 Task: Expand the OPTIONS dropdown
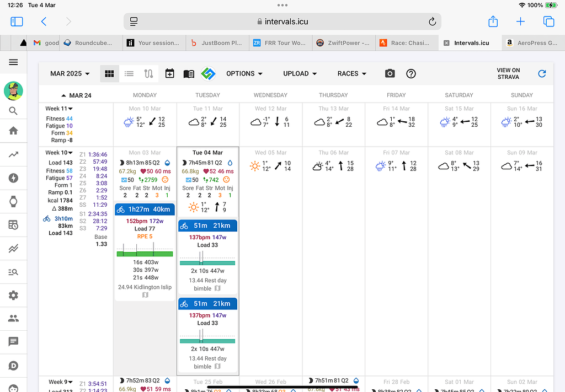click(244, 73)
